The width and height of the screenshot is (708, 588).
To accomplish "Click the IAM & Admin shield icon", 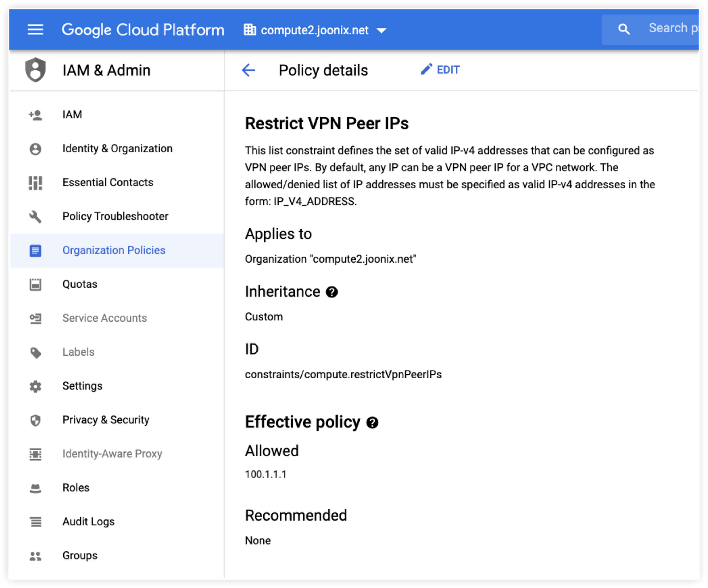I will click(x=35, y=70).
